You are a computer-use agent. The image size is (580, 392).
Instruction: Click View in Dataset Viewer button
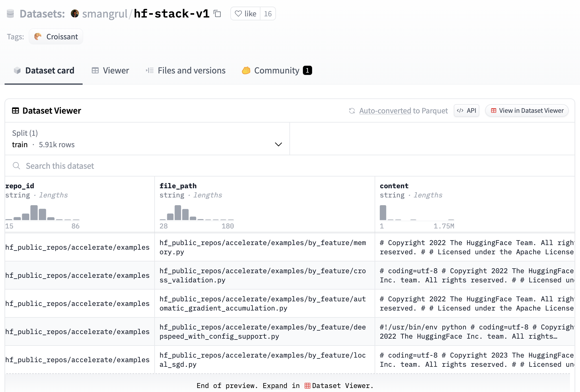[527, 111]
